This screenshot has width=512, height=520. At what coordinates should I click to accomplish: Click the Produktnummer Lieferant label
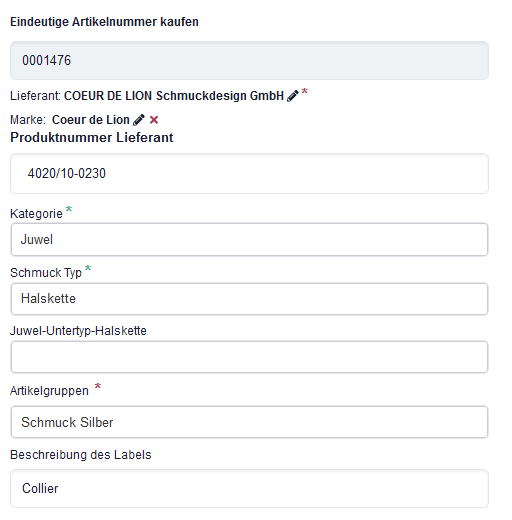pyautogui.click(x=92, y=138)
